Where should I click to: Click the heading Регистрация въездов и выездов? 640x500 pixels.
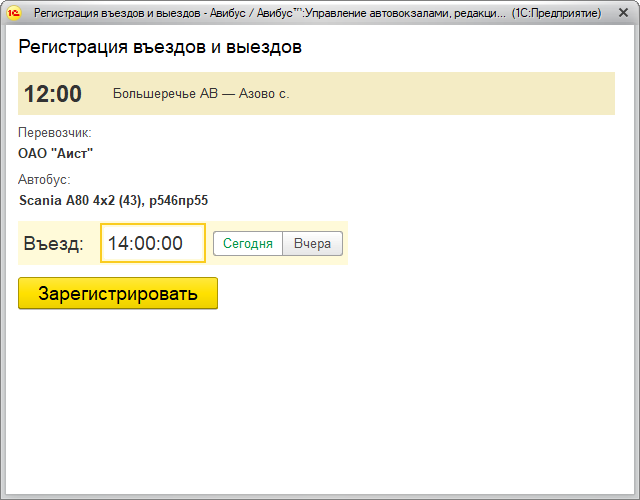tap(160, 47)
